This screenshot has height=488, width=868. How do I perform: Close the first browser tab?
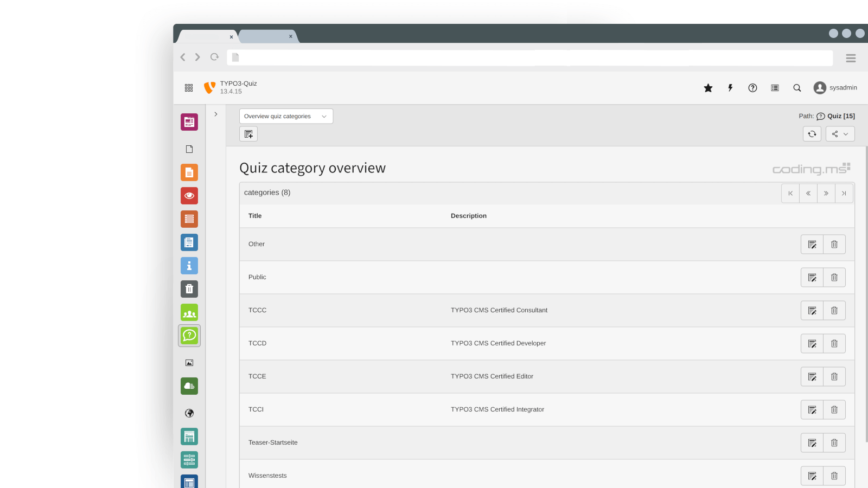[x=231, y=37]
